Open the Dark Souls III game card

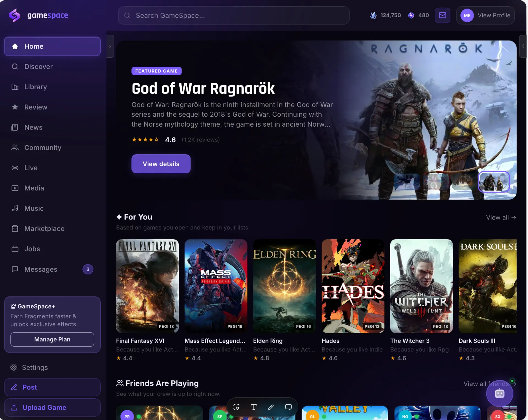coord(488,300)
